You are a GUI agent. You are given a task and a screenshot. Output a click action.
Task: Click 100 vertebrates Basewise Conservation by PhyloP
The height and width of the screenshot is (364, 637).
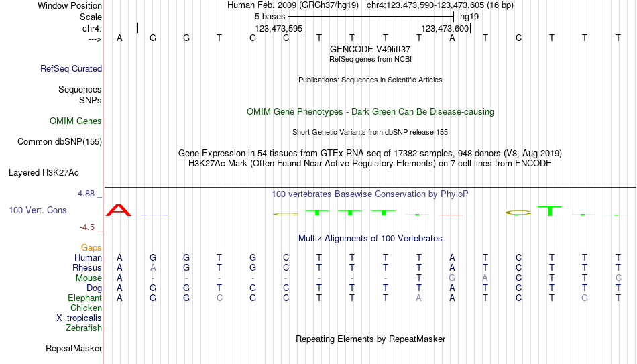click(370, 194)
